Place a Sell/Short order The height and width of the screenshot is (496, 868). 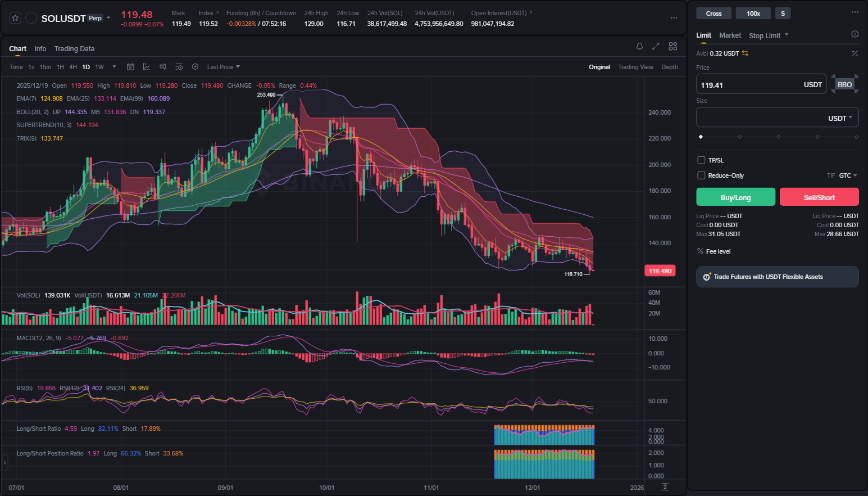click(x=819, y=197)
